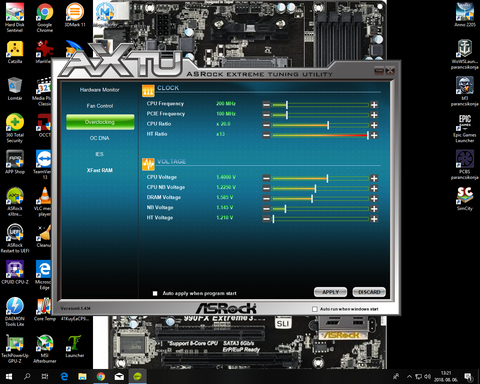Open Task View on taskbar
The height and width of the screenshot is (384, 480).
[x=45, y=377]
